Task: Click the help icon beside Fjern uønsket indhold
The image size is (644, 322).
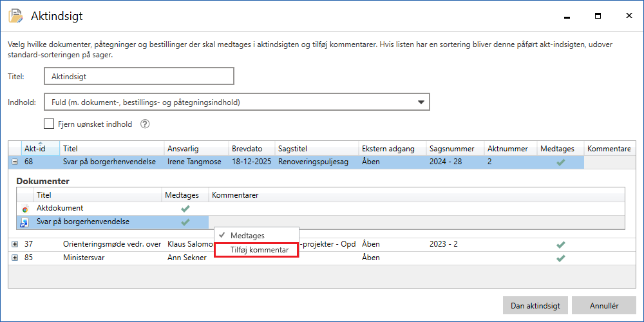Action: tap(145, 124)
